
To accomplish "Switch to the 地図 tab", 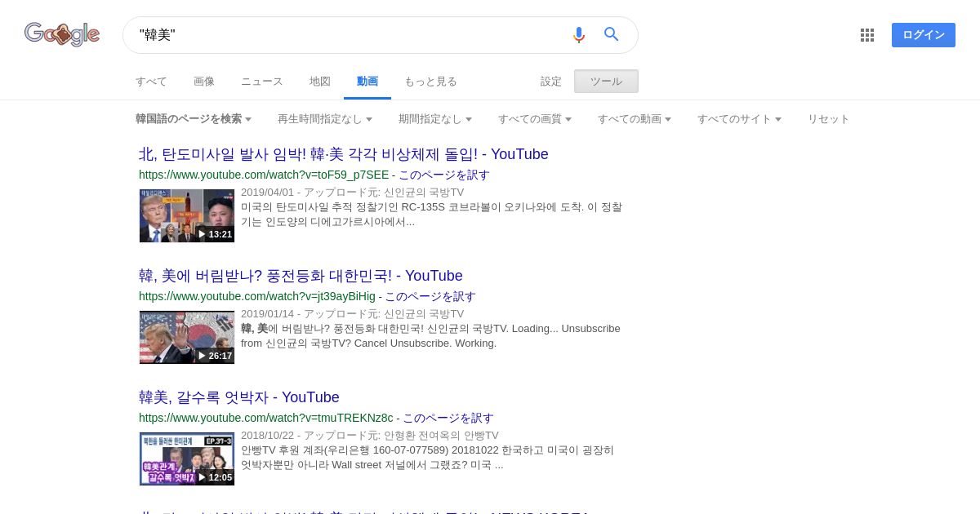I will coord(320,82).
